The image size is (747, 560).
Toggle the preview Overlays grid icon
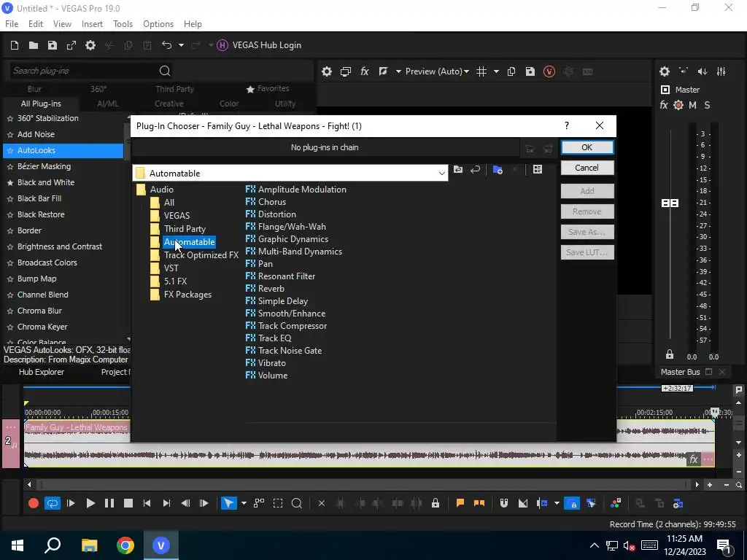481,71
